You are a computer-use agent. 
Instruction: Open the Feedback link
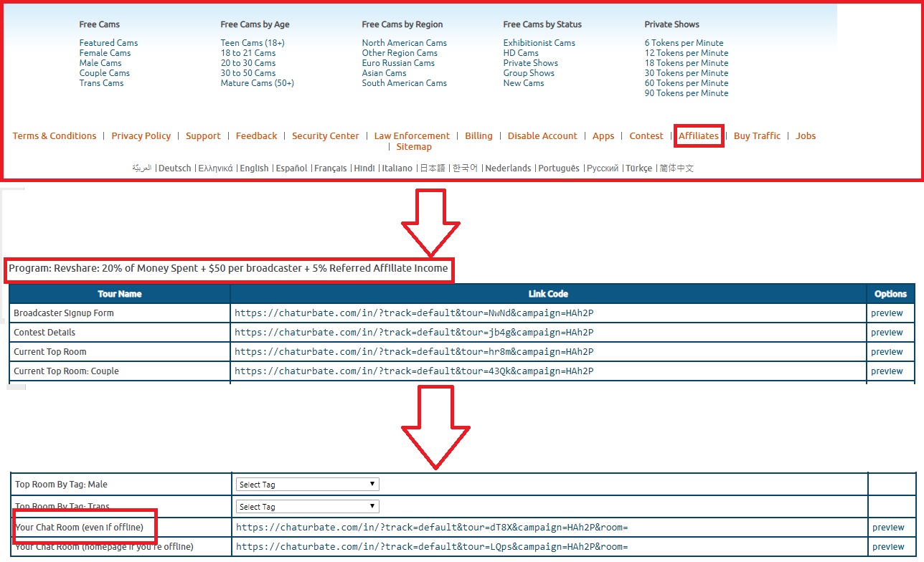point(256,135)
